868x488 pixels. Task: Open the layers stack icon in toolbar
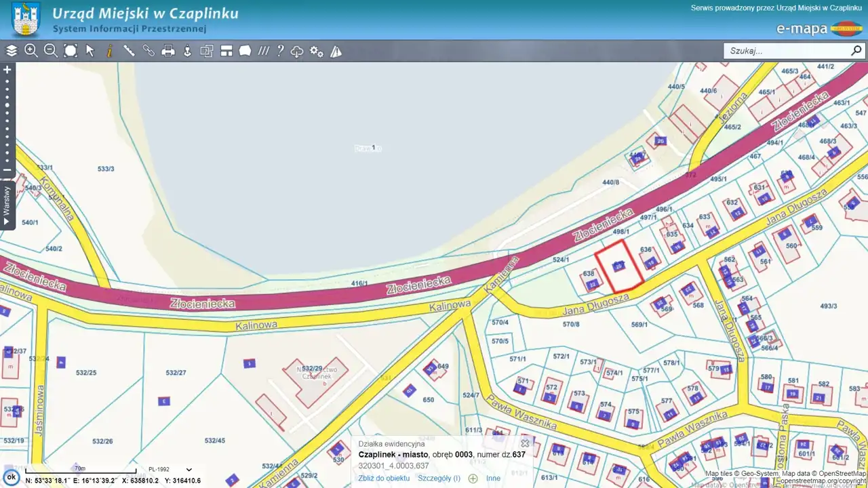click(12, 51)
